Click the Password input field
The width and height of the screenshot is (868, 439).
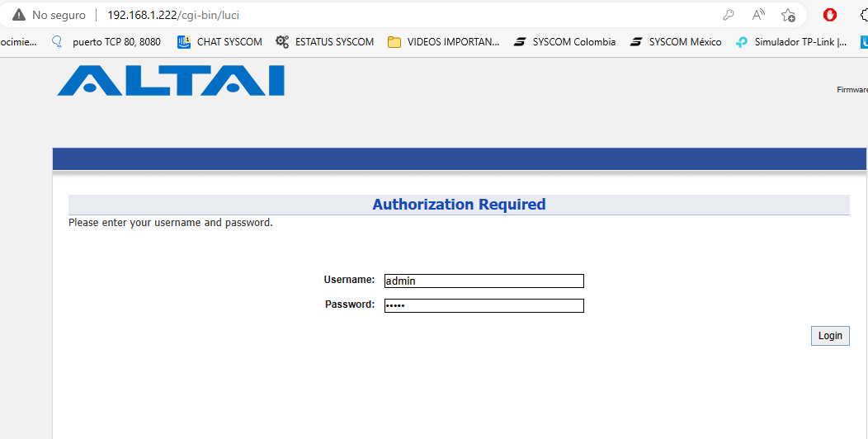484,305
